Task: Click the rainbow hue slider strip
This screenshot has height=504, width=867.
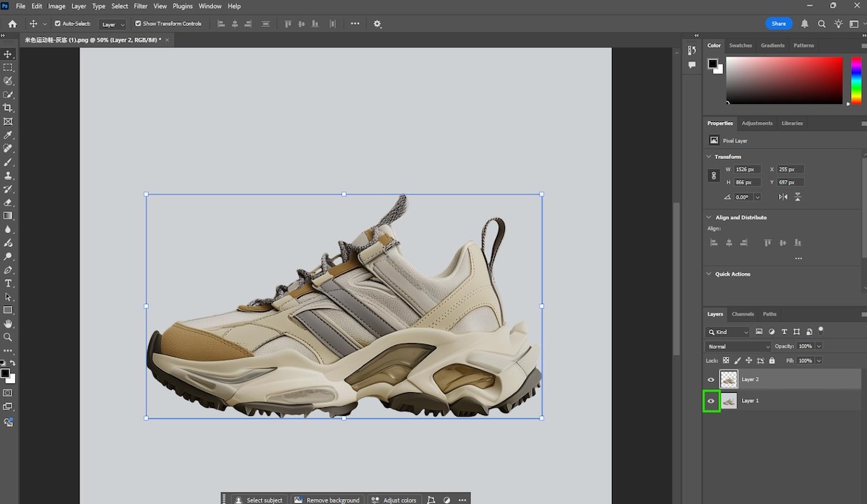Action: 856,80
